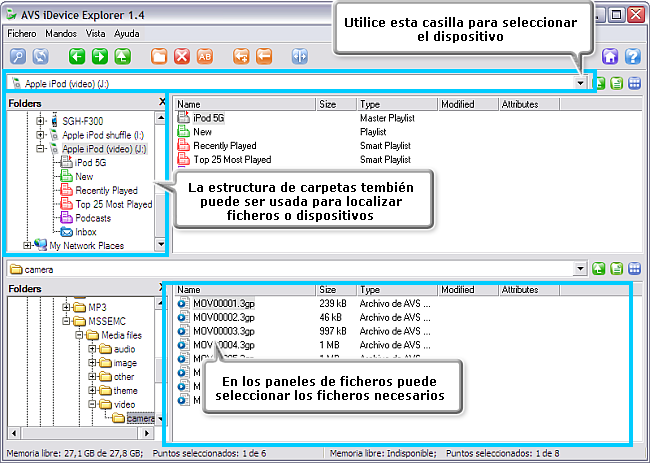650x463 pixels.
Task: Expand the image folder node
Action: 92,363
